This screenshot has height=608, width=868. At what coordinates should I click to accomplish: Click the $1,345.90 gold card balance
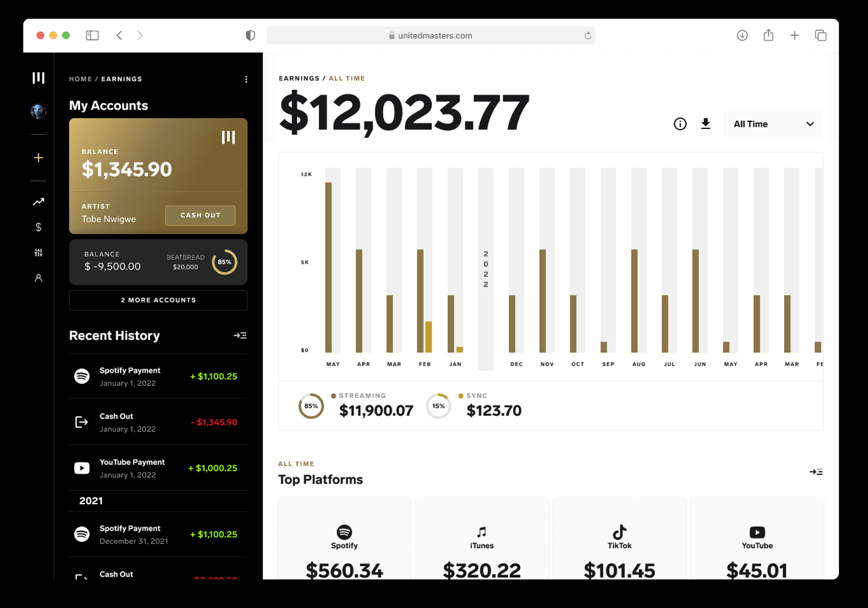click(127, 170)
